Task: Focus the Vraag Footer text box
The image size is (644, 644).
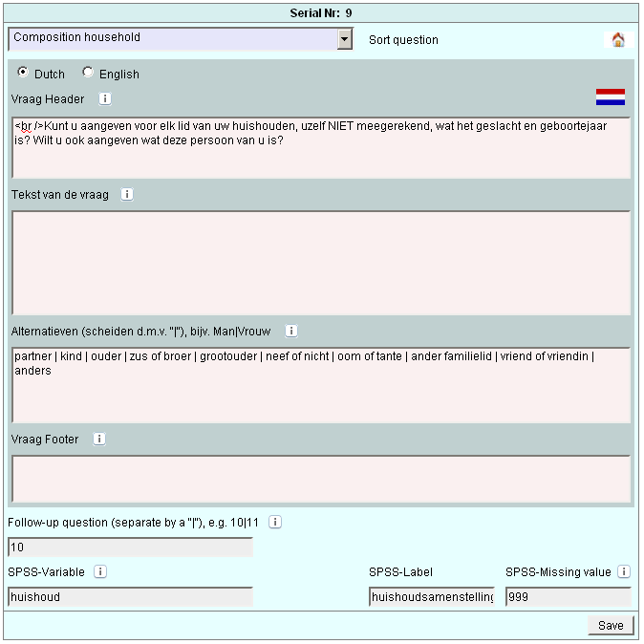Action: (x=320, y=478)
